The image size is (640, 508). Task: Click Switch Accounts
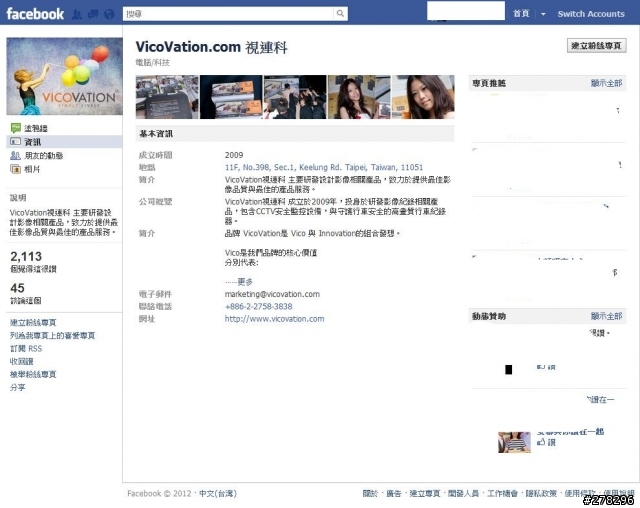click(591, 14)
